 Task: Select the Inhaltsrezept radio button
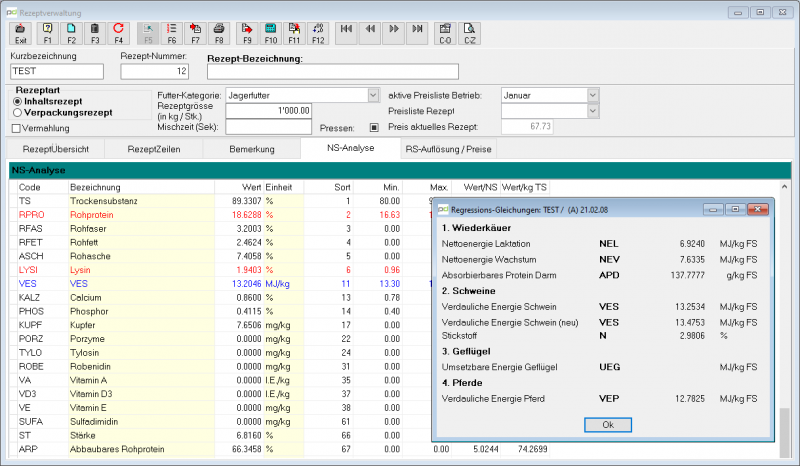click(x=17, y=102)
